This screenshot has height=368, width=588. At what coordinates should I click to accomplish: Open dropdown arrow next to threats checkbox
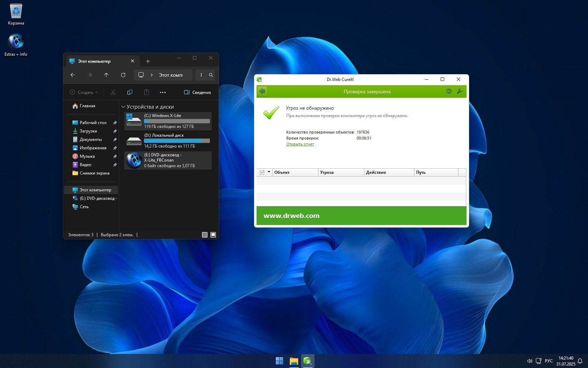269,172
